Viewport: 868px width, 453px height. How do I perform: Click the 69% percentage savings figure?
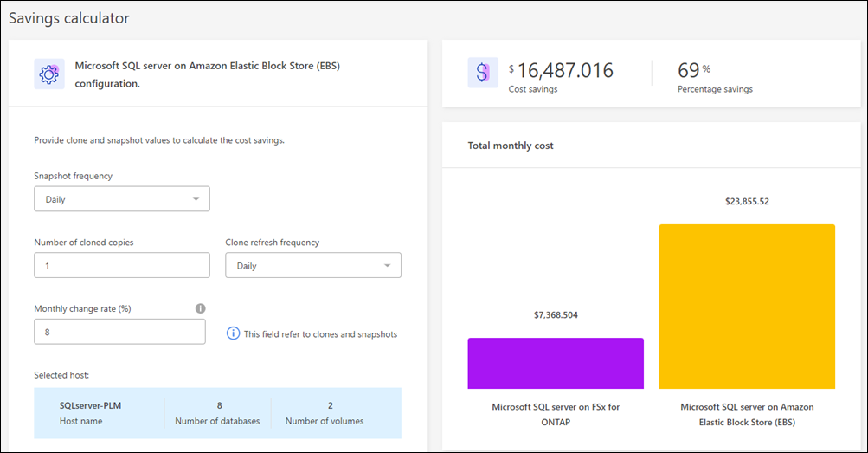[689, 71]
